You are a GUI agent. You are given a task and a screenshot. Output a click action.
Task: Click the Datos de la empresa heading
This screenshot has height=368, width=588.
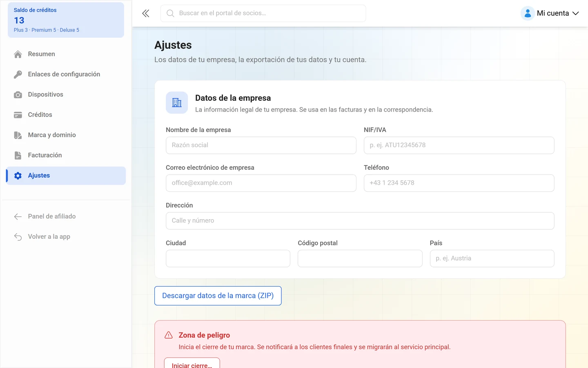(233, 98)
